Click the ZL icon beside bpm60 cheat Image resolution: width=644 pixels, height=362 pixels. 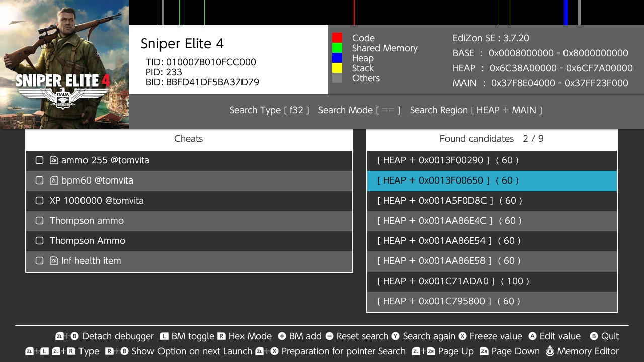coord(54,180)
